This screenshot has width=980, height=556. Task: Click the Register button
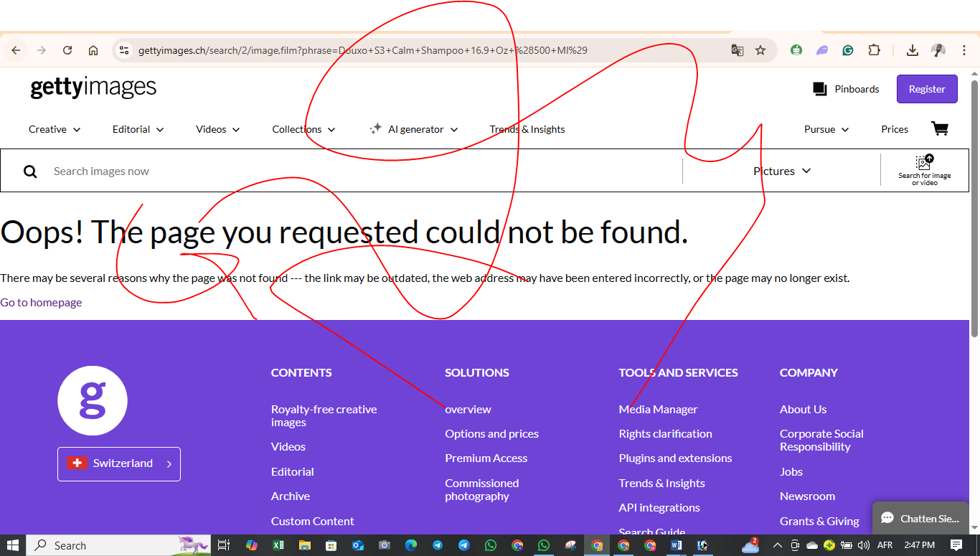[x=926, y=89]
